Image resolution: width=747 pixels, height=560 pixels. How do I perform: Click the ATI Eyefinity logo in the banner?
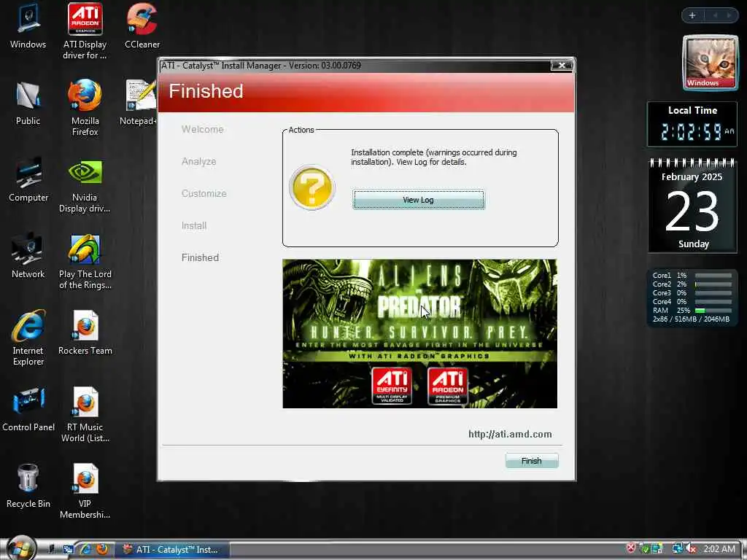(x=392, y=386)
